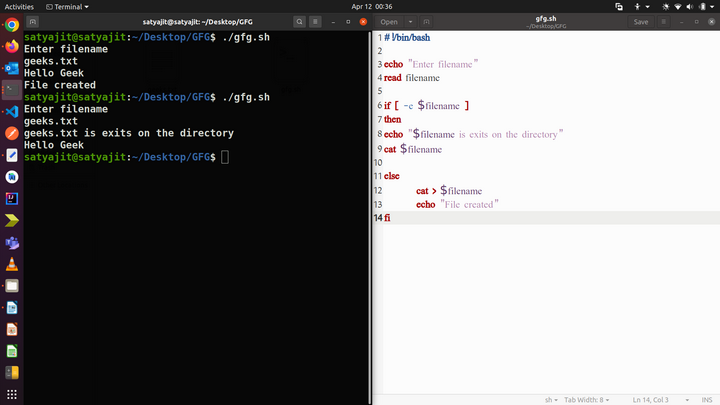Change the sh language mode dropdown

(552, 398)
